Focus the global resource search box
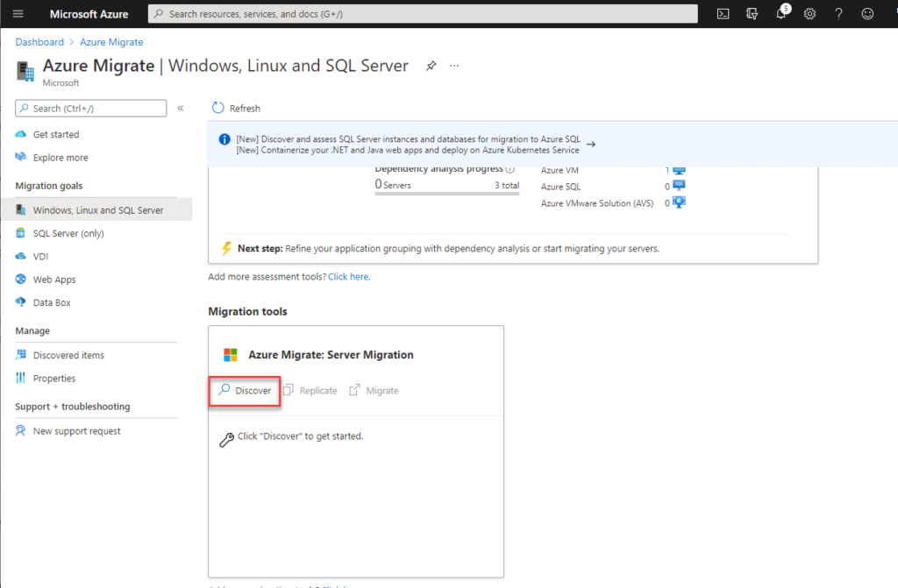Viewport: 898px width, 588px height. (x=423, y=14)
